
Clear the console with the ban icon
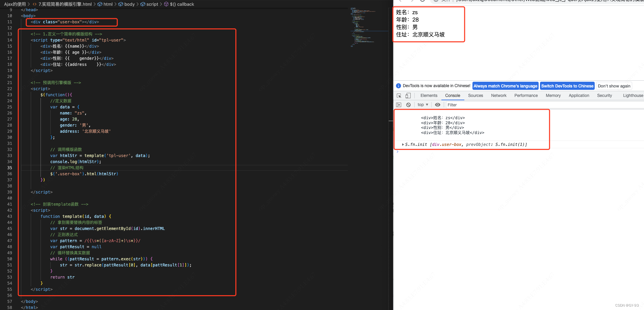pyautogui.click(x=408, y=105)
